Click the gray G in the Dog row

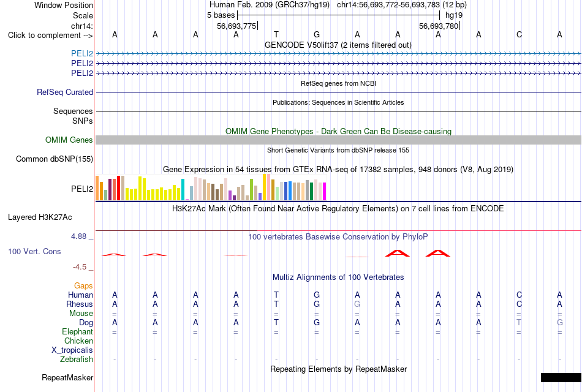point(559,323)
